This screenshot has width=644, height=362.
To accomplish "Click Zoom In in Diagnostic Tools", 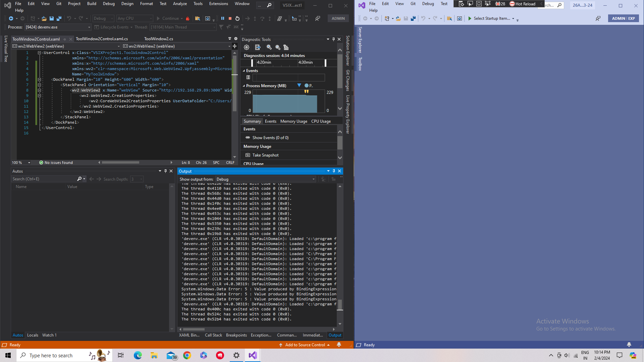I will pyautogui.click(x=269, y=47).
